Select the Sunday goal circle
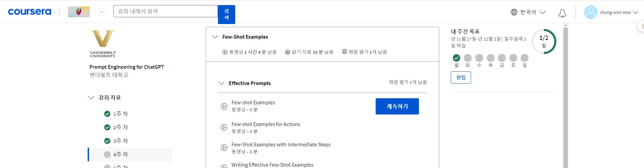The width and height of the screenshot is (644, 168). pos(525,58)
